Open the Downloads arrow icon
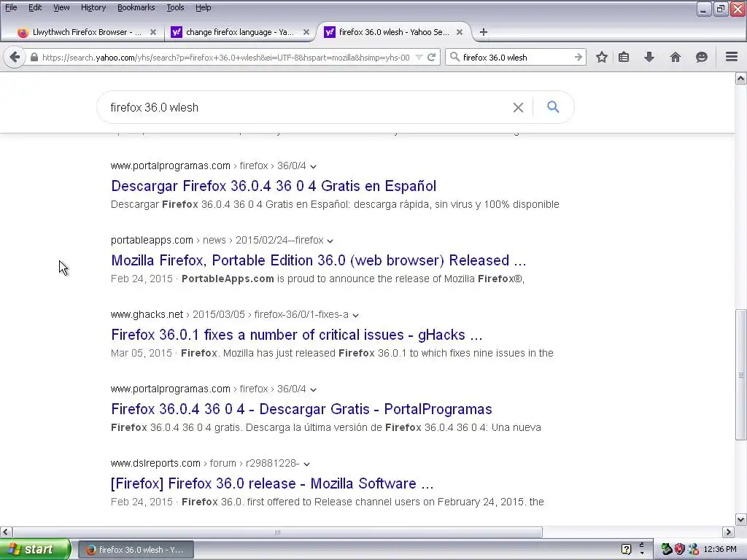 pos(649,57)
